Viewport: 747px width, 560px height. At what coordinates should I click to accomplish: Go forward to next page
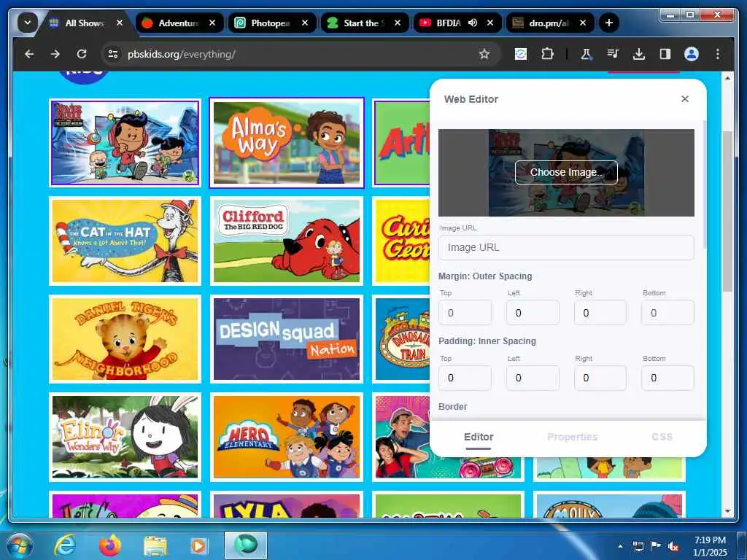point(55,54)
